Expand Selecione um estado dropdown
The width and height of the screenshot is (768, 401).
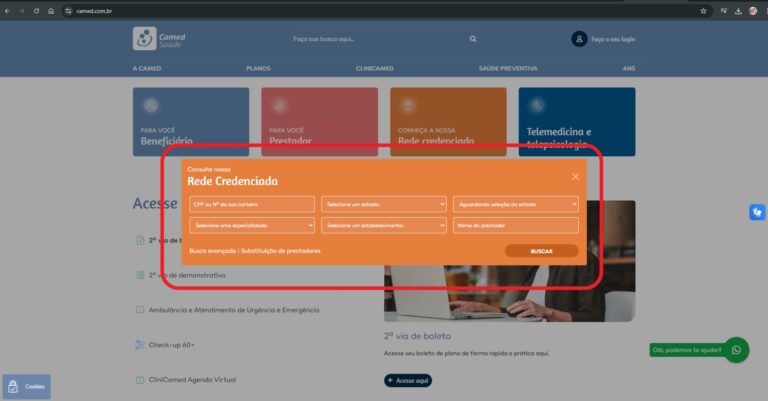(384, 204)
